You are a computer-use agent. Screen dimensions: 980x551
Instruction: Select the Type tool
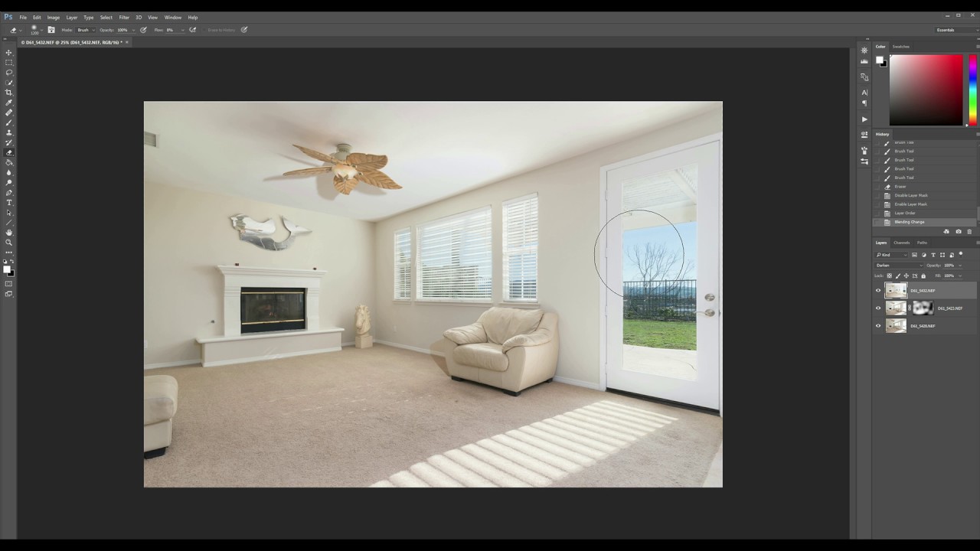tap(8, 203)
